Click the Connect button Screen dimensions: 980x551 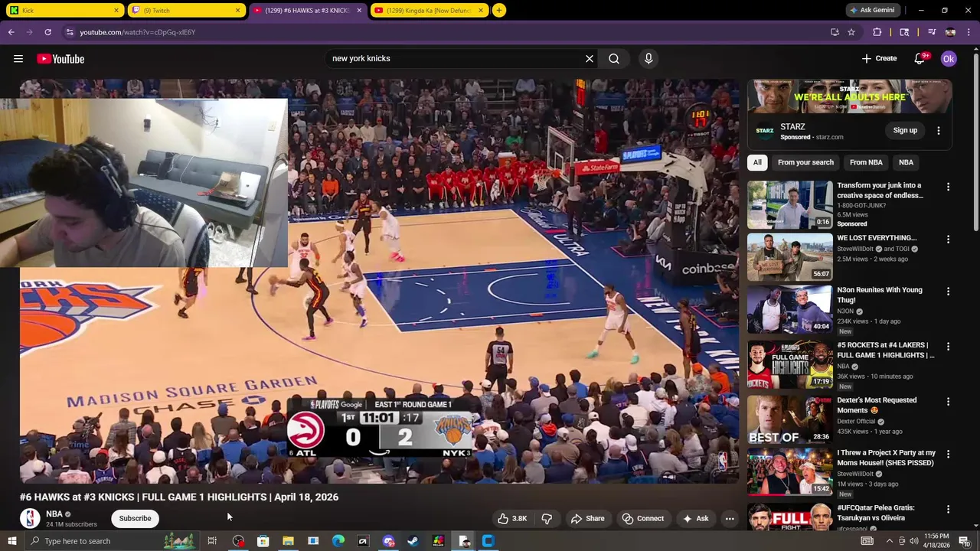tap(643, 519)
